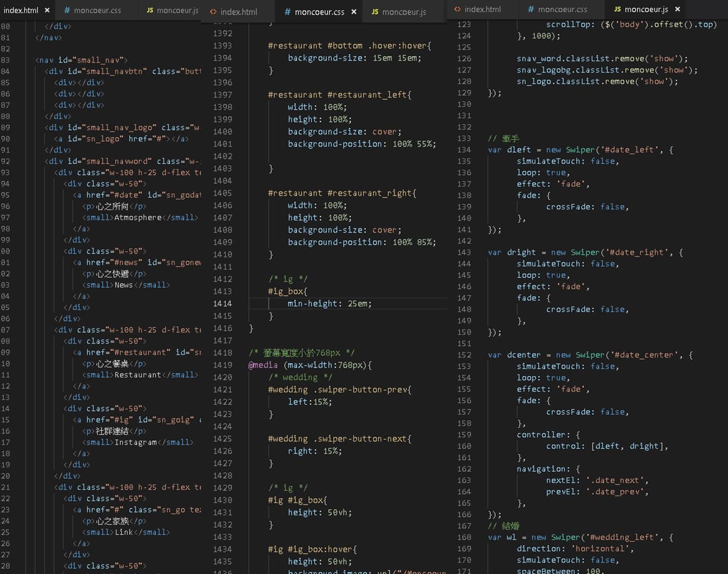Click the JS icon on right pane's moncoeur.js tab

[x=617, y=9]
